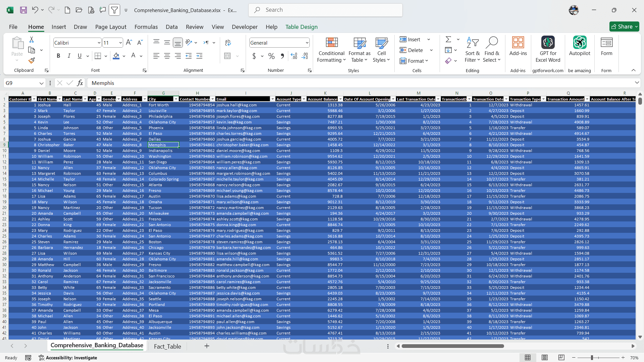Click the Percent Style icon
Image resolution: width=644 pixels, height=362 pixels.
[271, 56]
